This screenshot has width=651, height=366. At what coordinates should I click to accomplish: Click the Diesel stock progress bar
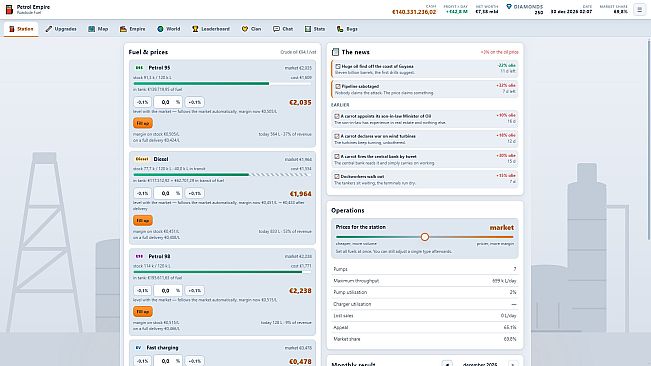click(x=222, y=175)
